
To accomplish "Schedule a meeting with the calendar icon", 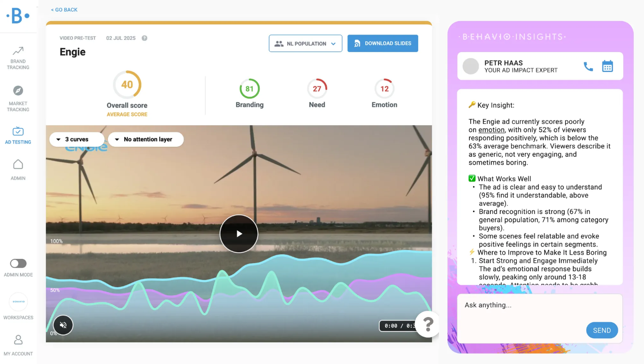I will click(607, 66).
